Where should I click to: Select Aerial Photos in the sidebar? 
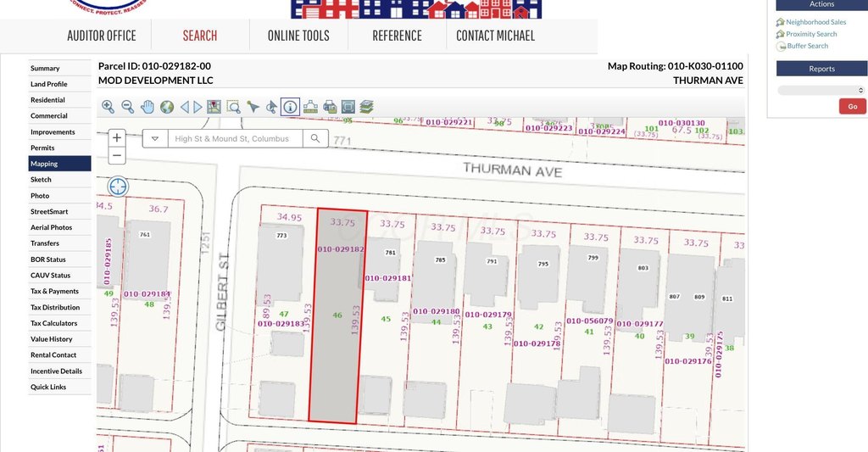[51, 227]
